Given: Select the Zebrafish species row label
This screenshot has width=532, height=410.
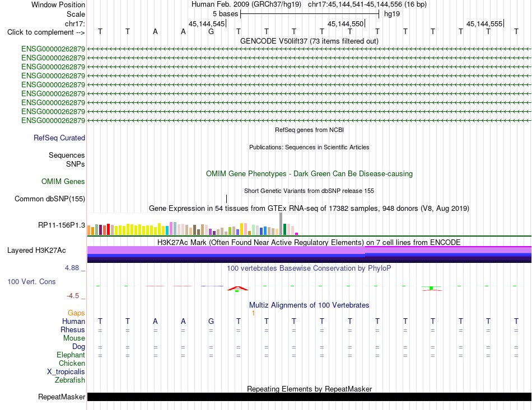Looking at the screenshot, I should (x=70, y=380).
